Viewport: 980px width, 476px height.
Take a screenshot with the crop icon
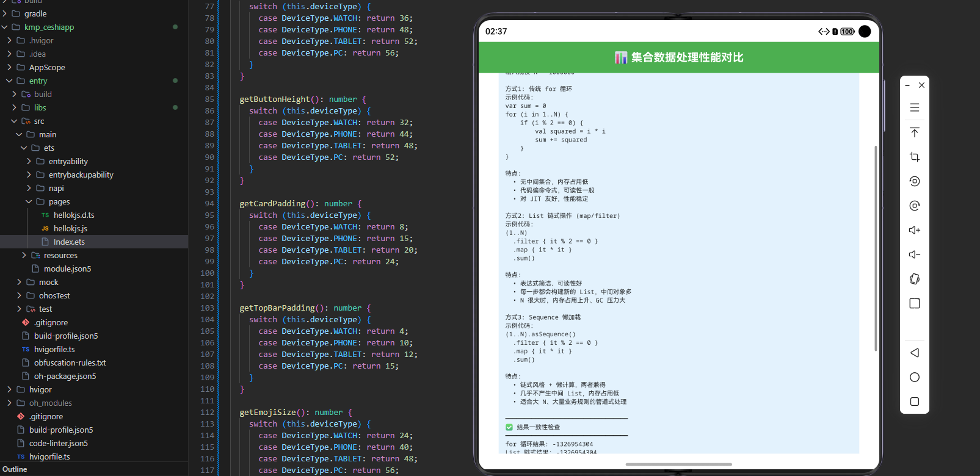(915, 157)
